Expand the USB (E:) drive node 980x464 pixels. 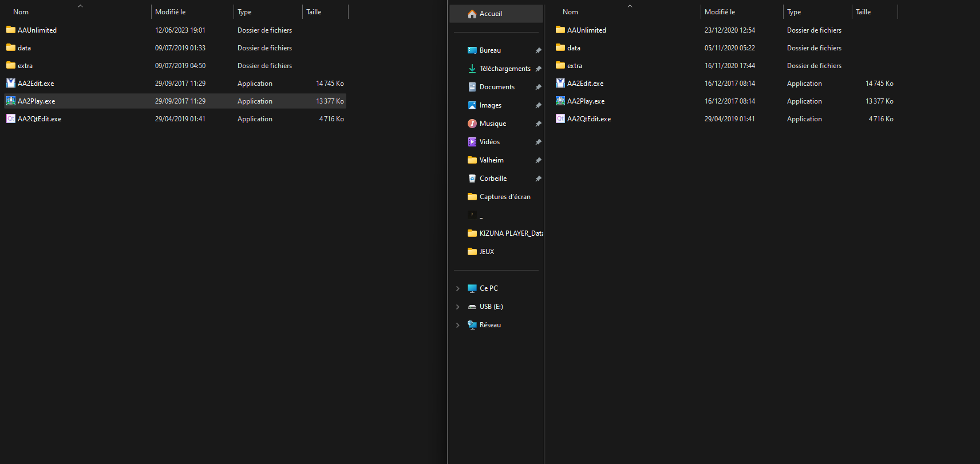(458, 307)
